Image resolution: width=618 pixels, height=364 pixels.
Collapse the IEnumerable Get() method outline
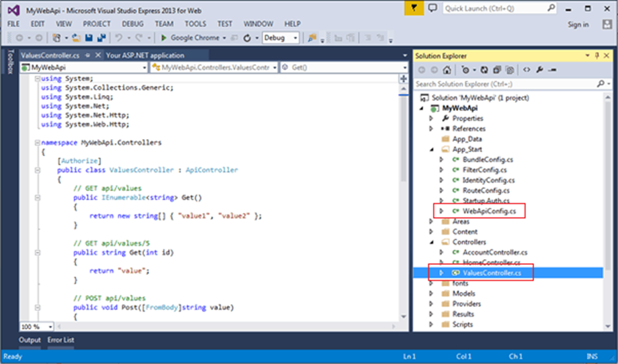[x=37, y=197]
